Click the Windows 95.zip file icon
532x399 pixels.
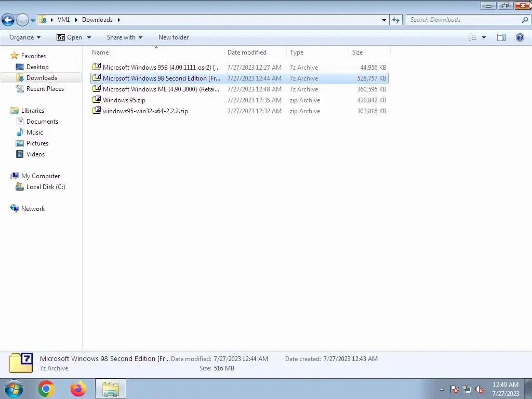pos(97,99)
